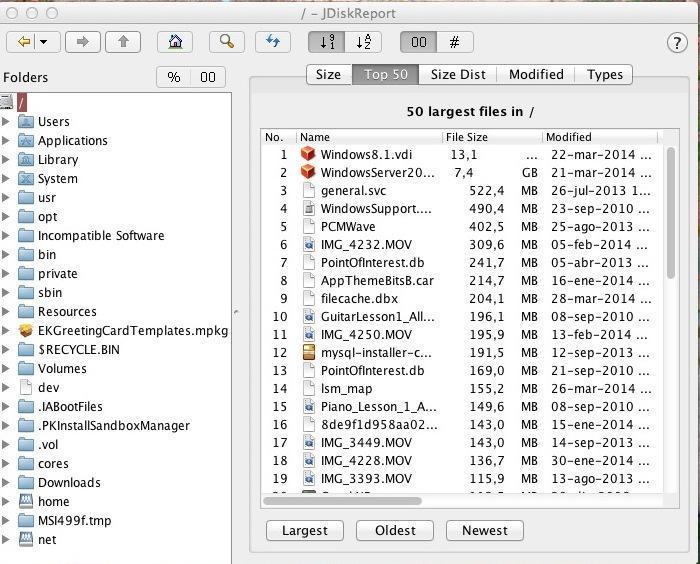This screenshot has width=700, height=564.
Task: Click the magnifying glass scan icon
Action: pyautogui.click(x=227, y=42)
